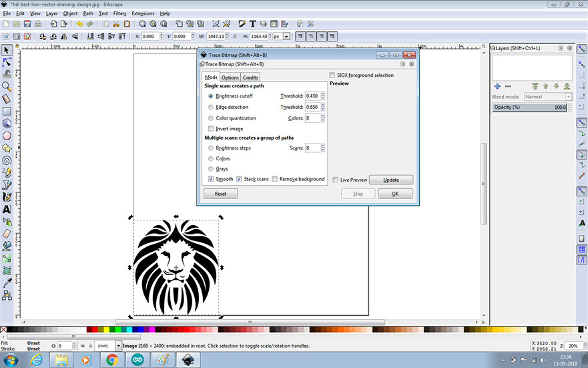Click the Reset button

click(x=220, y=194)
